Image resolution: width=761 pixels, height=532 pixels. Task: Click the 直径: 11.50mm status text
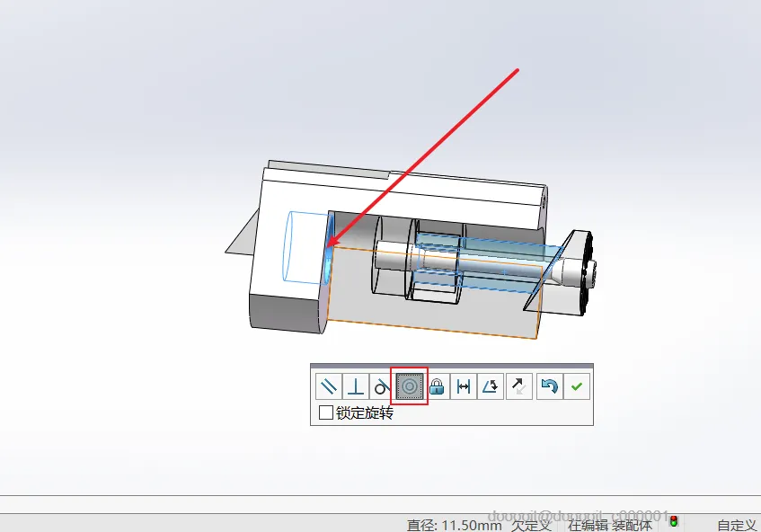455,525
